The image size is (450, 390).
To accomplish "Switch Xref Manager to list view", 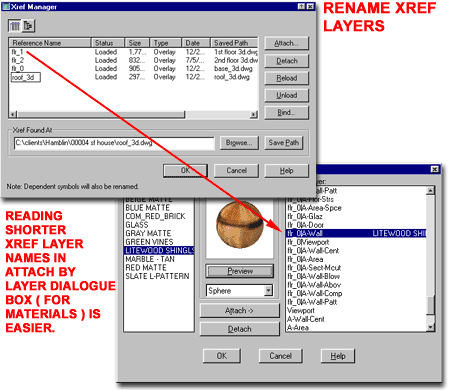I will point(15,26).
